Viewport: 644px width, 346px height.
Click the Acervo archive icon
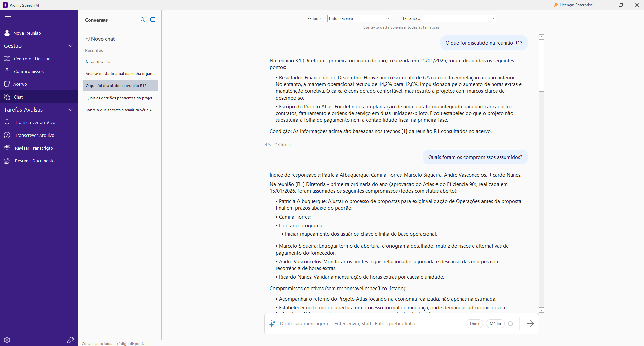tap(7, 84)
